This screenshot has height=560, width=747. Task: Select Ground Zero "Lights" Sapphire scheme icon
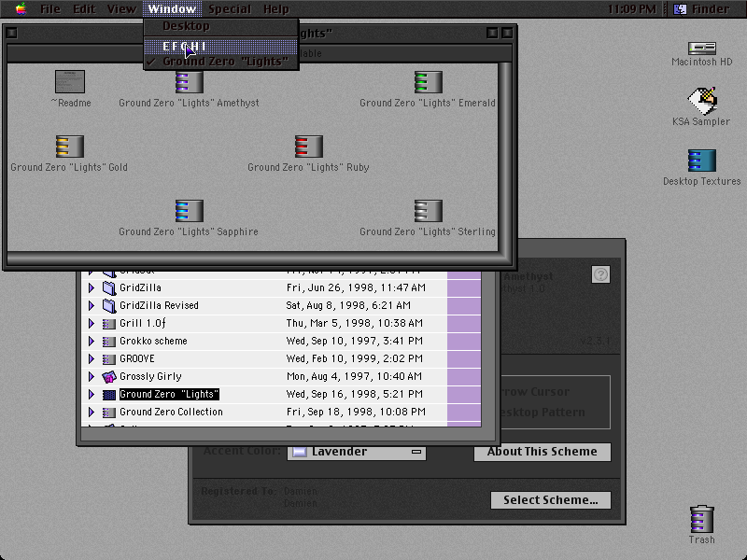(190, 211)
